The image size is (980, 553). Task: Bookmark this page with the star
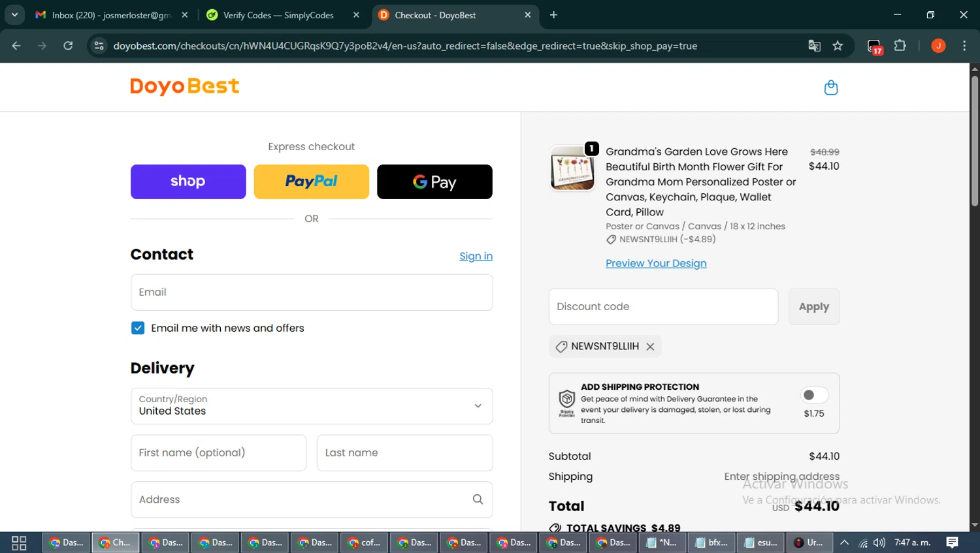[x=838, y=46]
